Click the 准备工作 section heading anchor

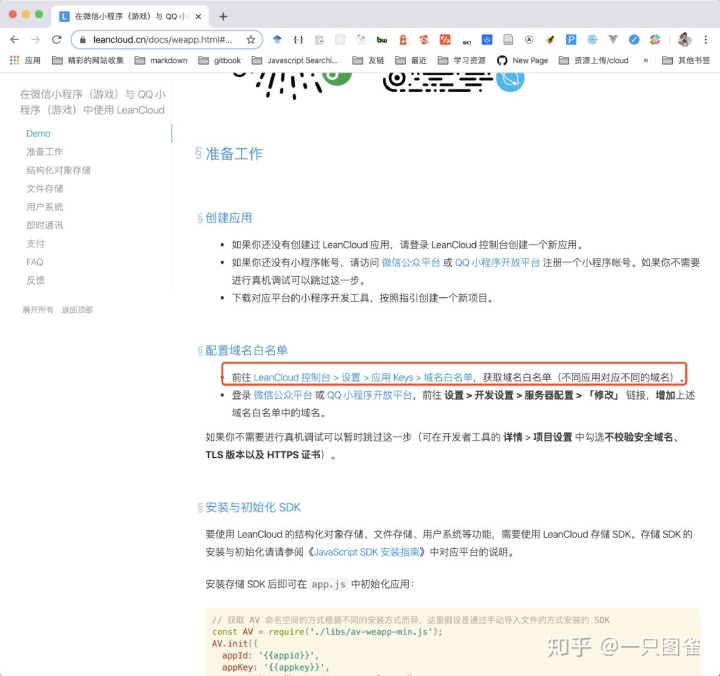pyautogui.click(x=198, y=153)
